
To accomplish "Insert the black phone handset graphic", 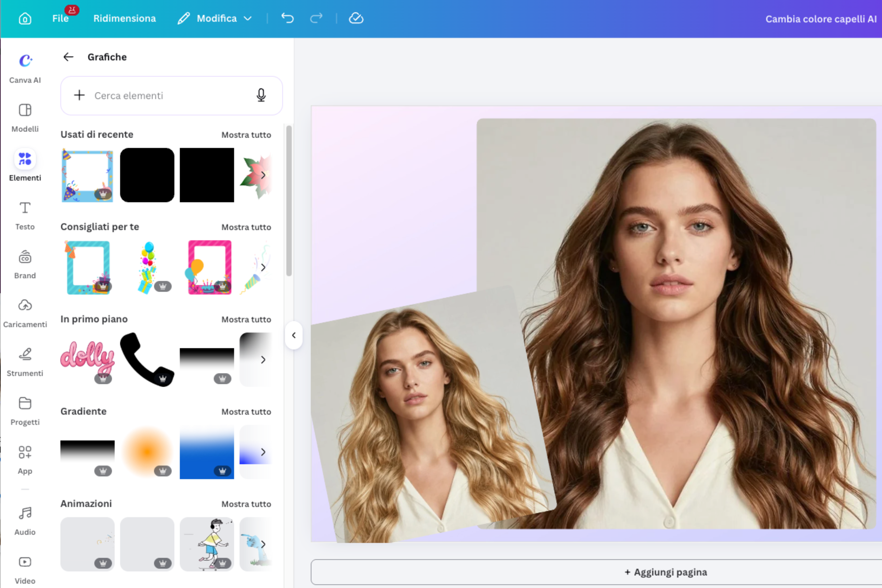I will click(147, 360).
